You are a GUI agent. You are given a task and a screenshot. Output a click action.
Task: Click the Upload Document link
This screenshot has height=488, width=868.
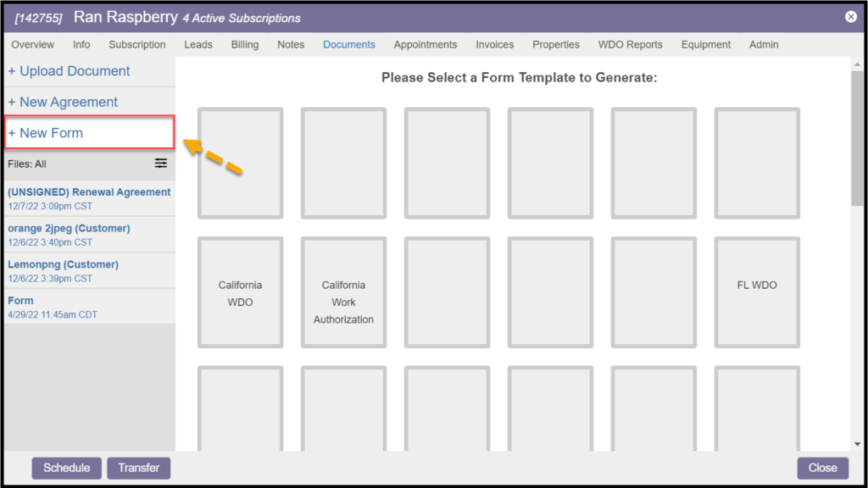tap(69, 71)
